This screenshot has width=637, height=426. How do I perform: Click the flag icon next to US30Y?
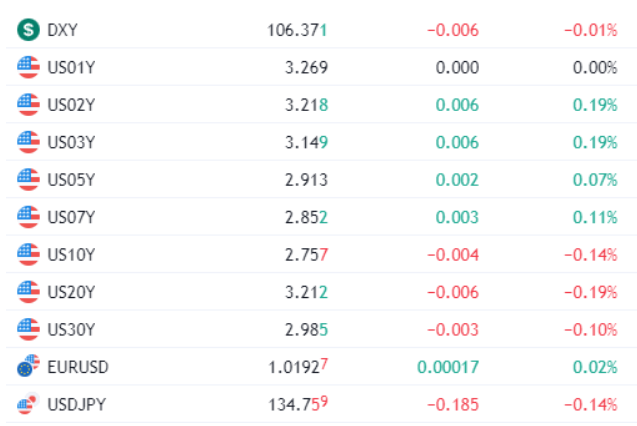point(28,329)
